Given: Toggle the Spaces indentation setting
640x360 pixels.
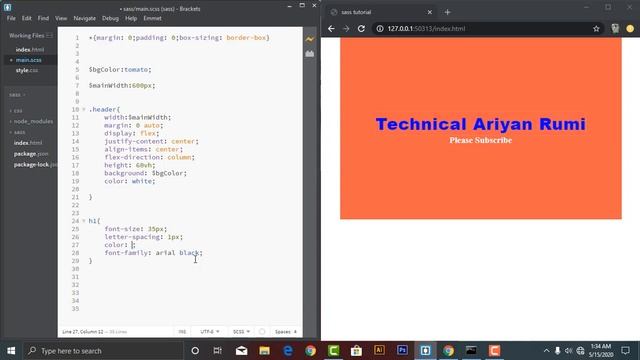Looking at the screenshot, I should [283, 332].
